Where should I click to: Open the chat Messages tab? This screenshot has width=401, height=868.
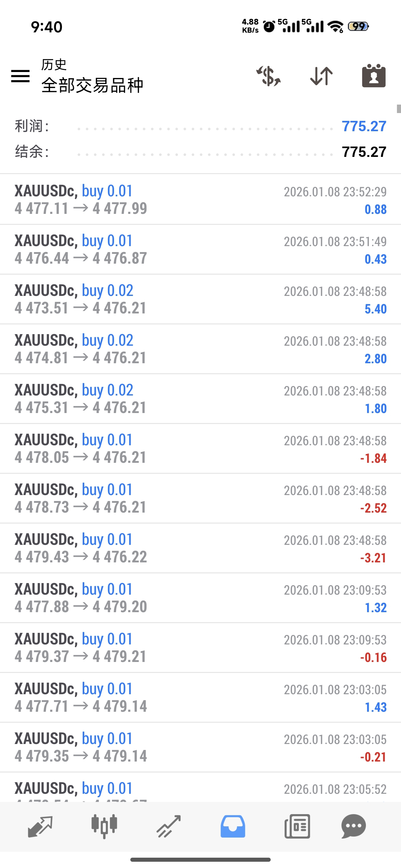click(x=353, y=826)
